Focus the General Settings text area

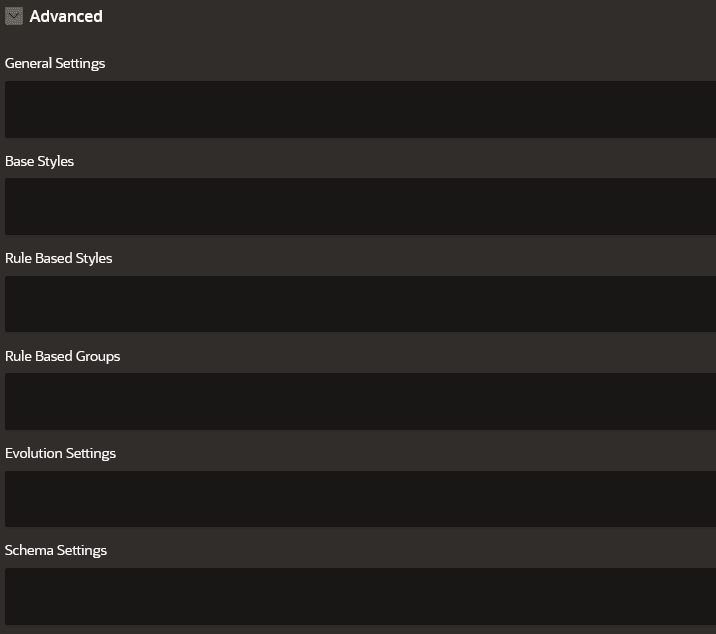click(x=360, y=110)
